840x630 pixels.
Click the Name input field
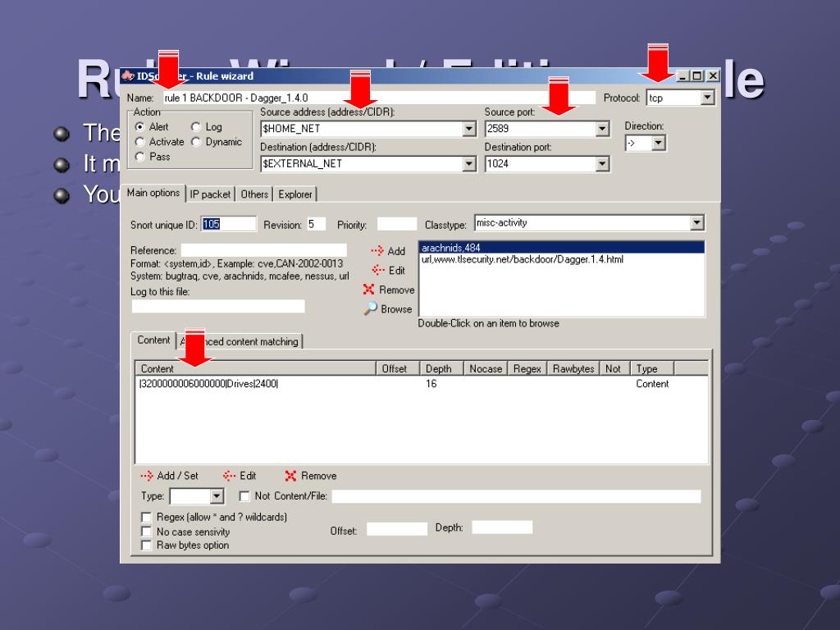pos(379,98)
